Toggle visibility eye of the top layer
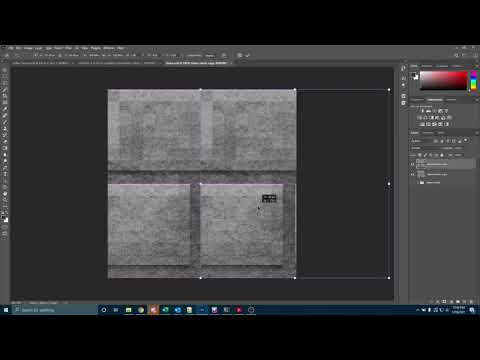The height and width of the screenshot is (360, 480). coord(413,164)
